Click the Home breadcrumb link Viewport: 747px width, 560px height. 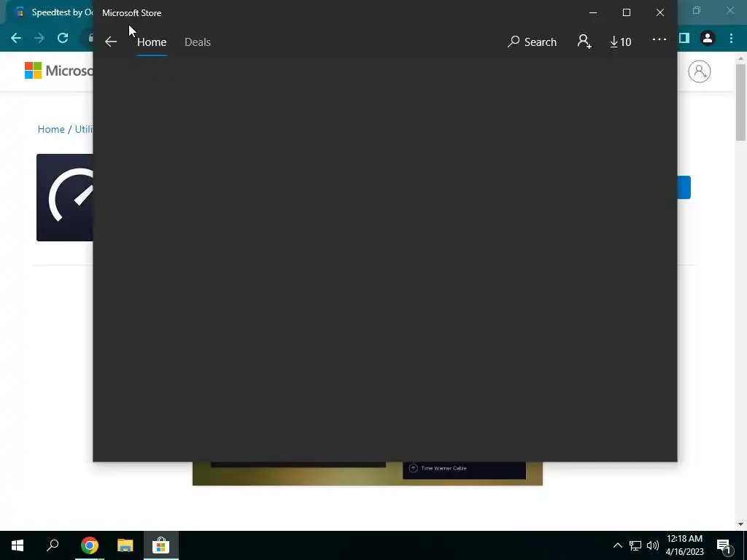(51, 129)
